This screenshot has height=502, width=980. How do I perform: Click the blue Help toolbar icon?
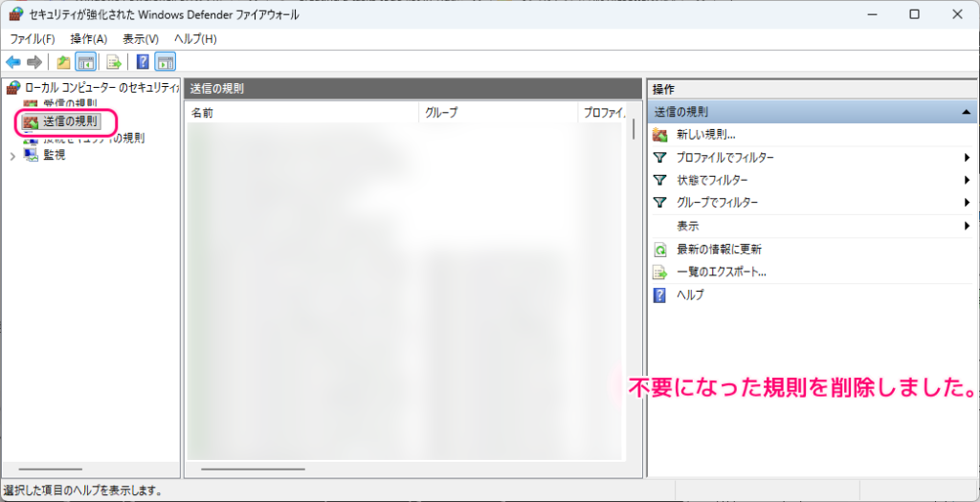pos(143,62)
